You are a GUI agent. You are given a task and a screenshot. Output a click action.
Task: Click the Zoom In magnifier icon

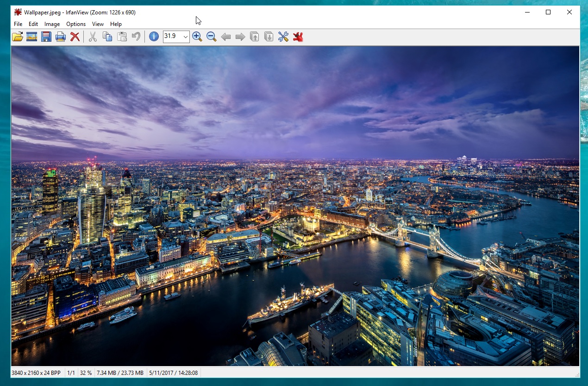(x=197, y=37)
